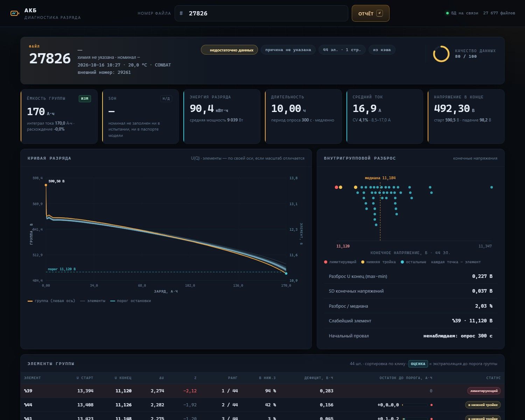The width and height of the screenshot is (525, 420).
Task: Click the end point of discharge curve
Action: [286, 273]
